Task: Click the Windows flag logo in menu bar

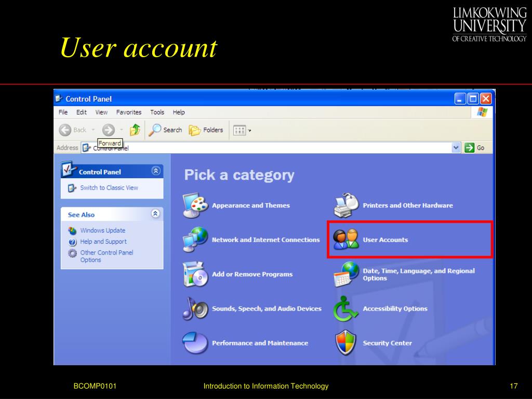Action: tap(482, 112)
